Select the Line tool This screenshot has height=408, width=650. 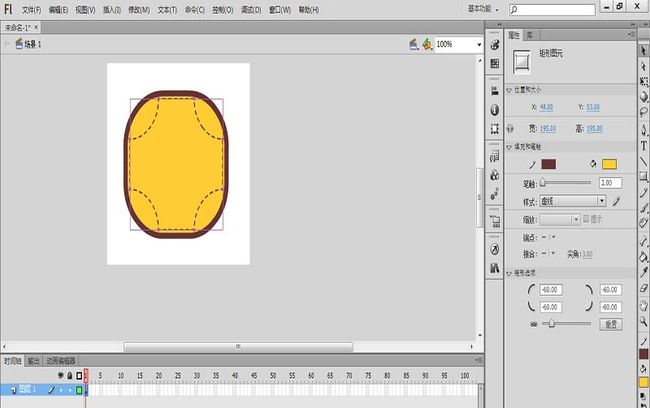[x=643, y=161]
